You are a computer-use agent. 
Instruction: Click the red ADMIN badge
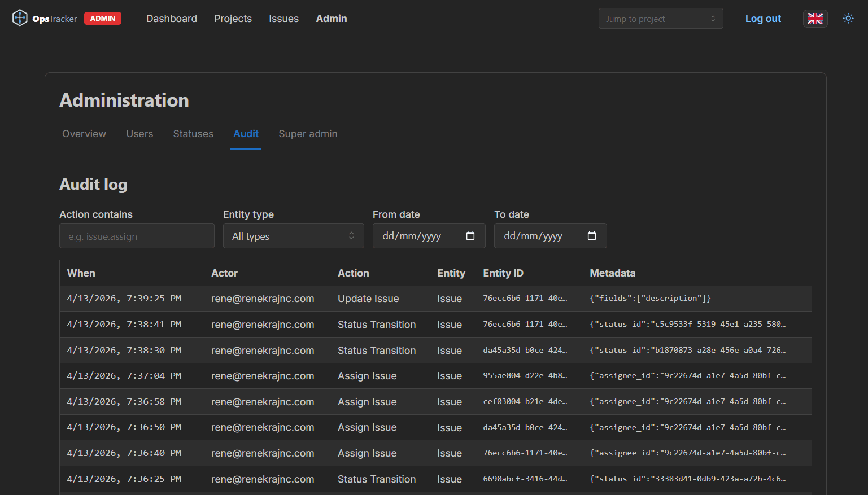click(x=102, y=18)
